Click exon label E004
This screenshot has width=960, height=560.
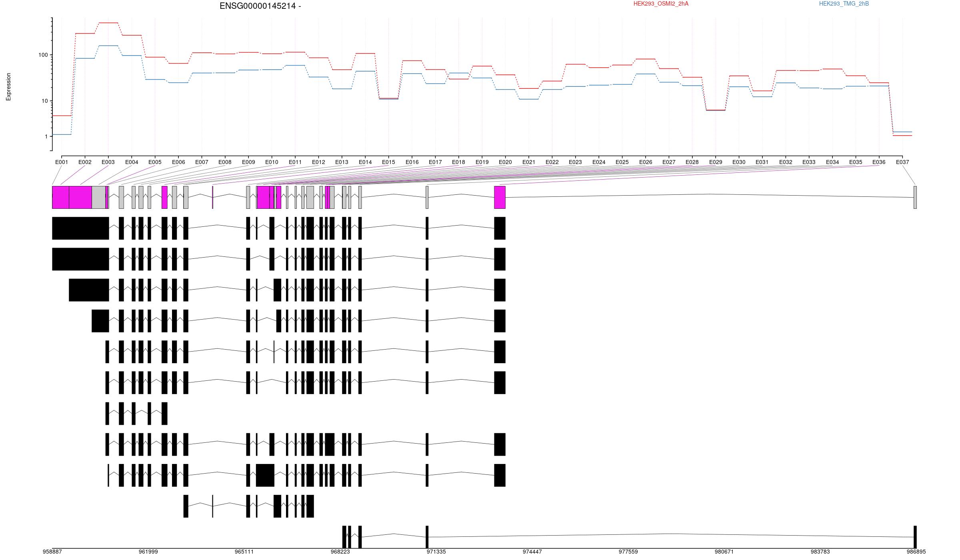(x=132, y=162)
